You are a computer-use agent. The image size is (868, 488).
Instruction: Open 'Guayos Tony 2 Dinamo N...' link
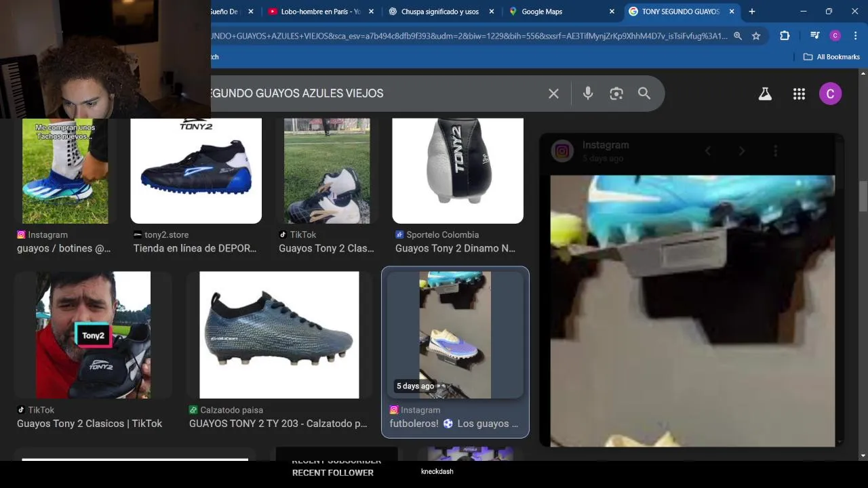click(455, 248)
